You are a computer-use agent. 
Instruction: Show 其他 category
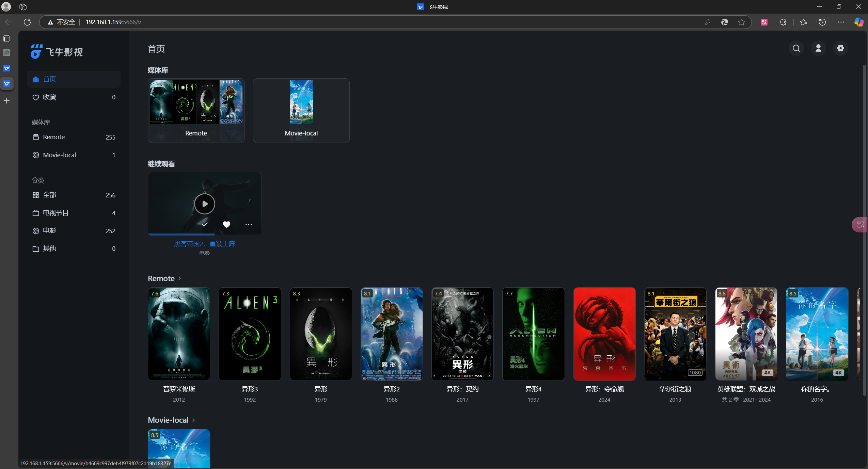74,249
